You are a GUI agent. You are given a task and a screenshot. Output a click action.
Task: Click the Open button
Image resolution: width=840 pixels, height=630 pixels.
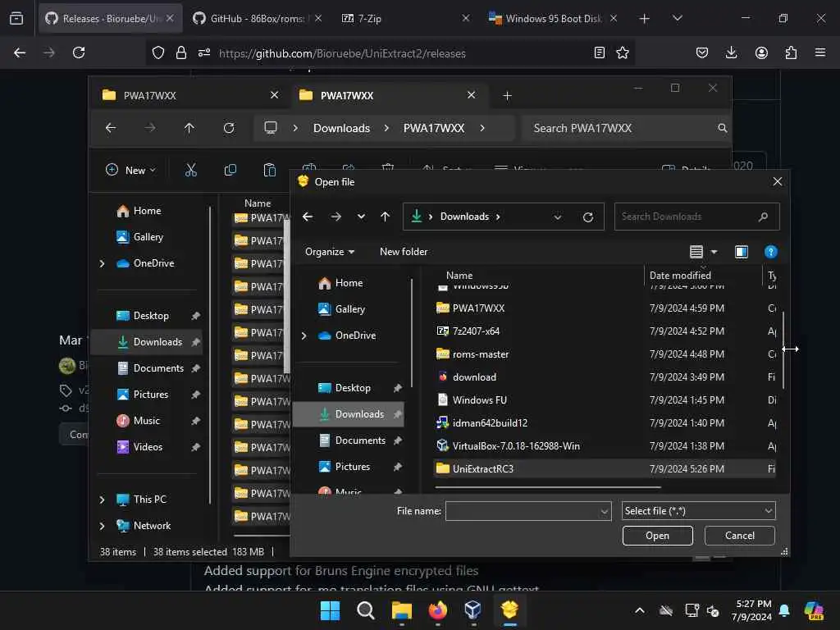657,536
